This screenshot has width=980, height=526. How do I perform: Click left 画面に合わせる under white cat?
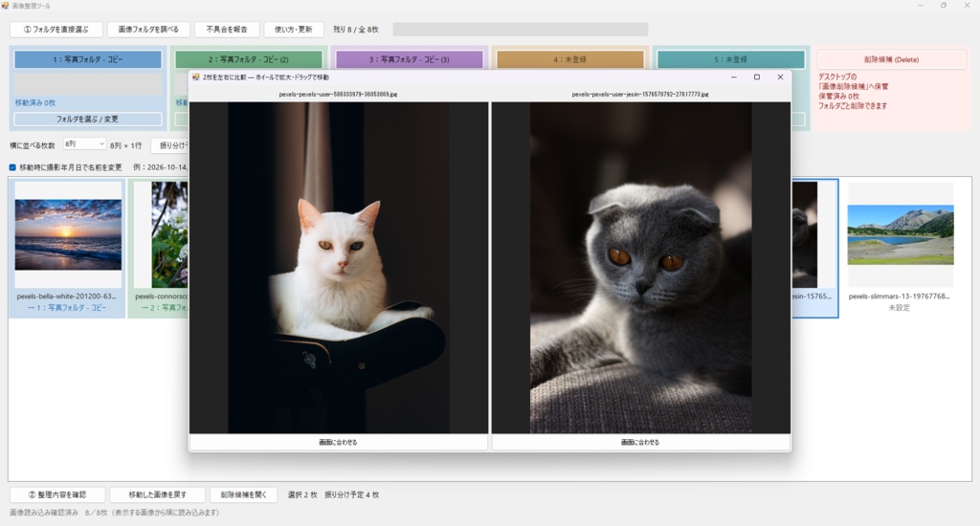pos(338,442)
